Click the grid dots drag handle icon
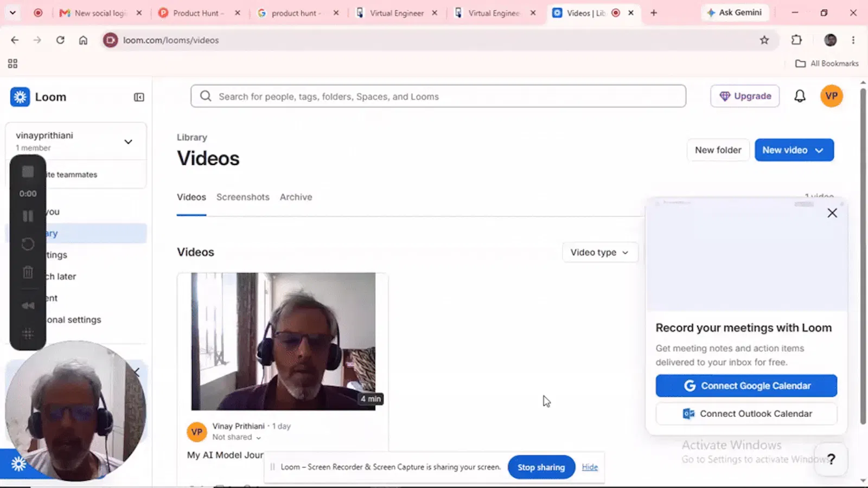The height and width of the screenshot is (488, 868). point(28,333)
